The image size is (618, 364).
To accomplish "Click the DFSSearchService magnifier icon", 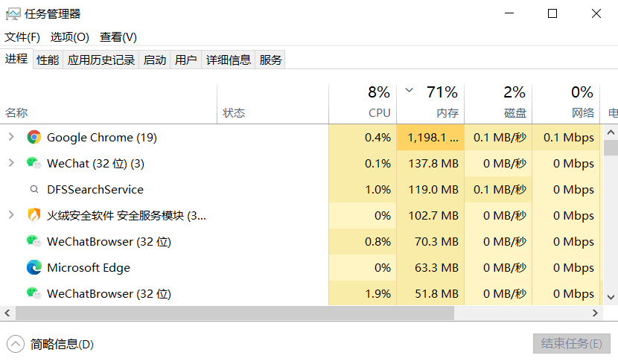I will 34,190.
